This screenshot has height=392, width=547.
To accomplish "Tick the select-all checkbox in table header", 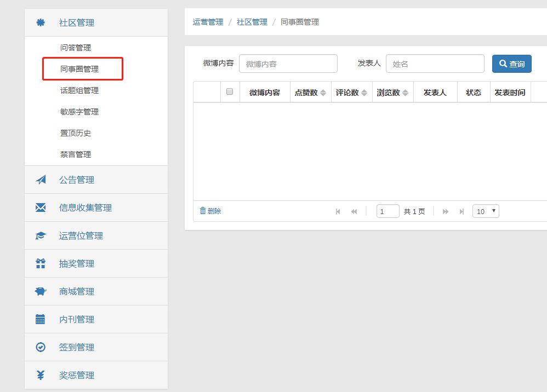I will coord(230,91).
